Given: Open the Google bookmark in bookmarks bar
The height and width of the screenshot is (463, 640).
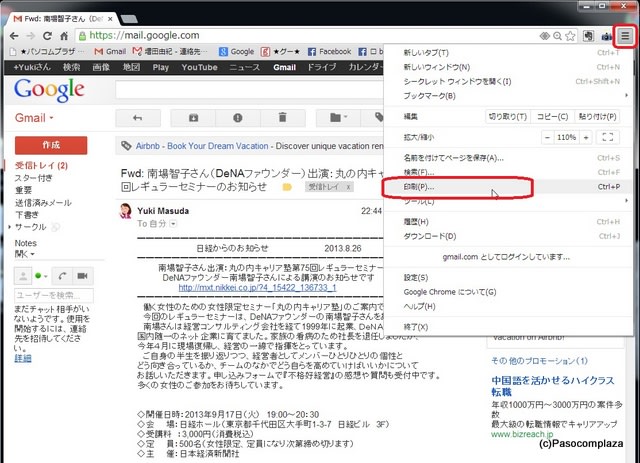Looking at the screenshot, I should tap(236, 51).
